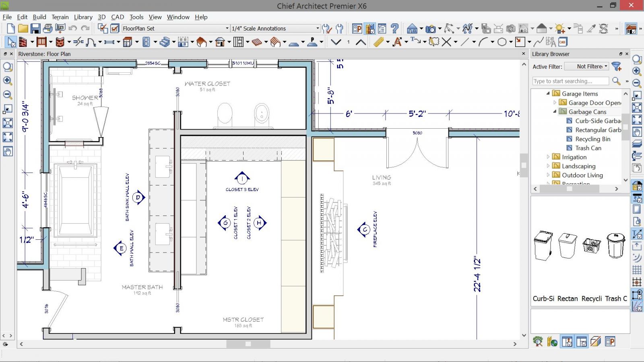Click the Draw Circle CAD tool

pos(502,42)
